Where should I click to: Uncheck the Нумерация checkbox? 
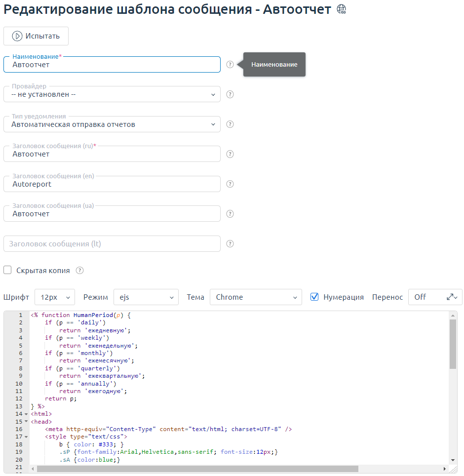(314, 297)
